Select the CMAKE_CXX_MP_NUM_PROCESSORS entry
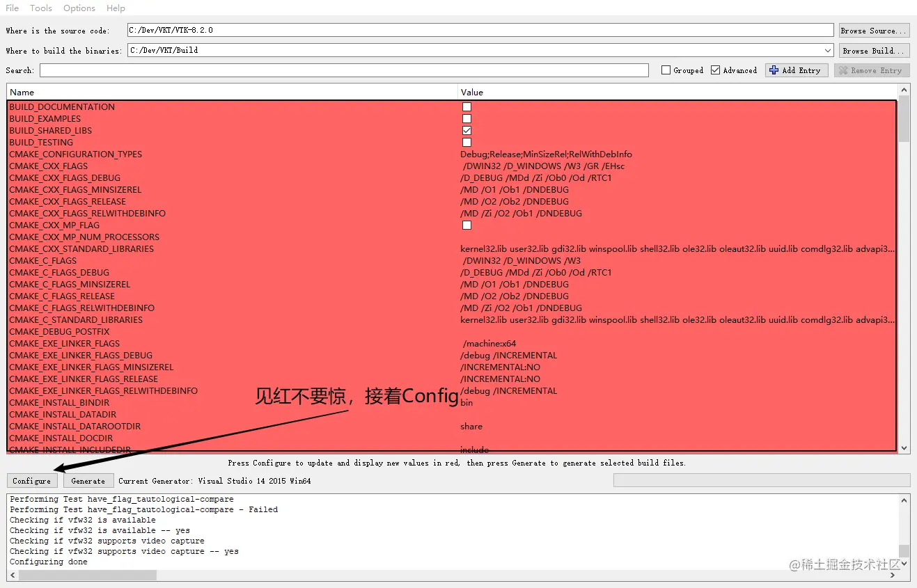 point(84,237)
